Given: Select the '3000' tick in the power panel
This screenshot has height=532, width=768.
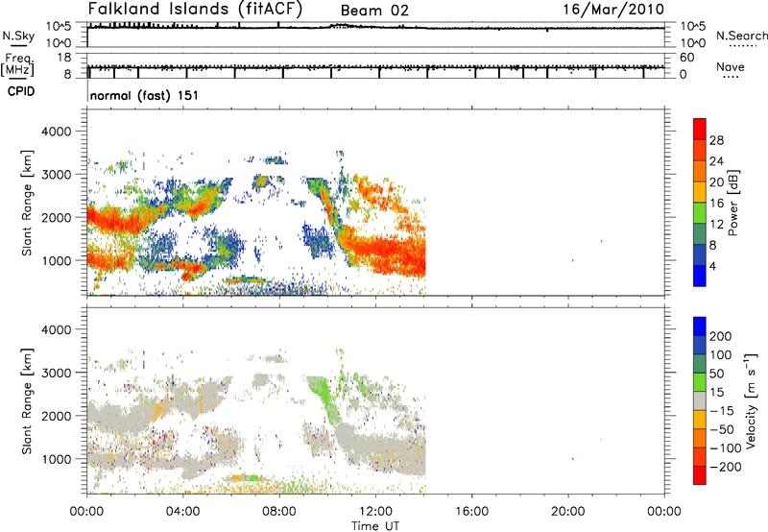Looking at the screenshot, I should tap(57, 175).
